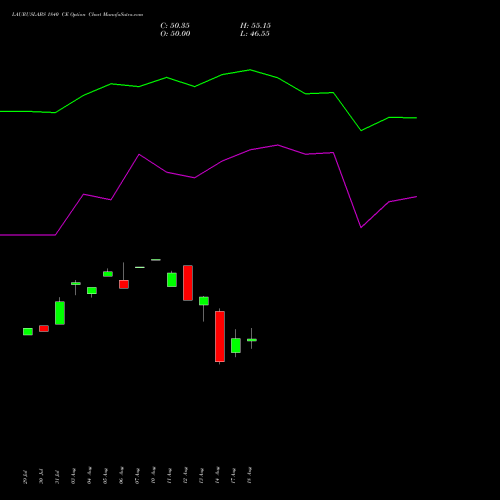Click the green candlestick for 05 Aug
The width and height of the screenshot is (500, 500).
pyautogui.click(x=108, y=274)
